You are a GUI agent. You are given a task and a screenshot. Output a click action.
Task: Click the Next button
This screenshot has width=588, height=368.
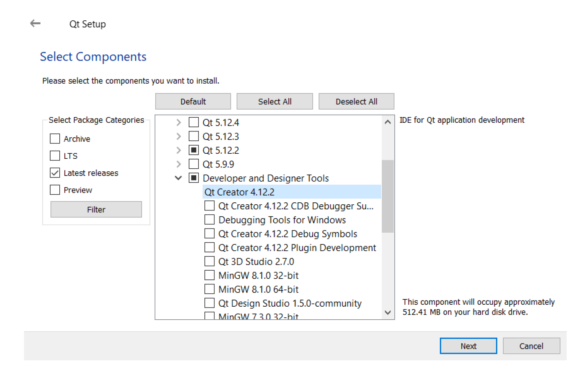coord(468,346)
